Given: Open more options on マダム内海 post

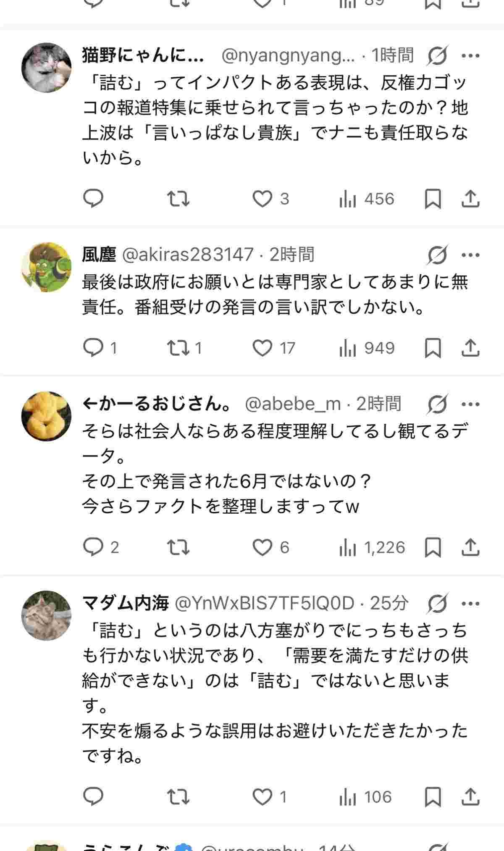Looking at the screenshot, I should (x=470, y=604).
